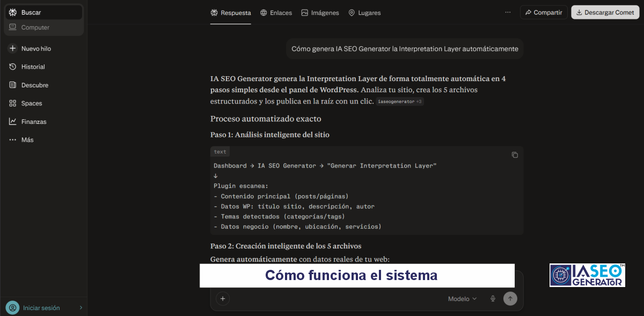Image resolution: width=644 pixels, height=316 pixels.
Task: Switch to the Imágenes tab
Action: pos(320,12)
